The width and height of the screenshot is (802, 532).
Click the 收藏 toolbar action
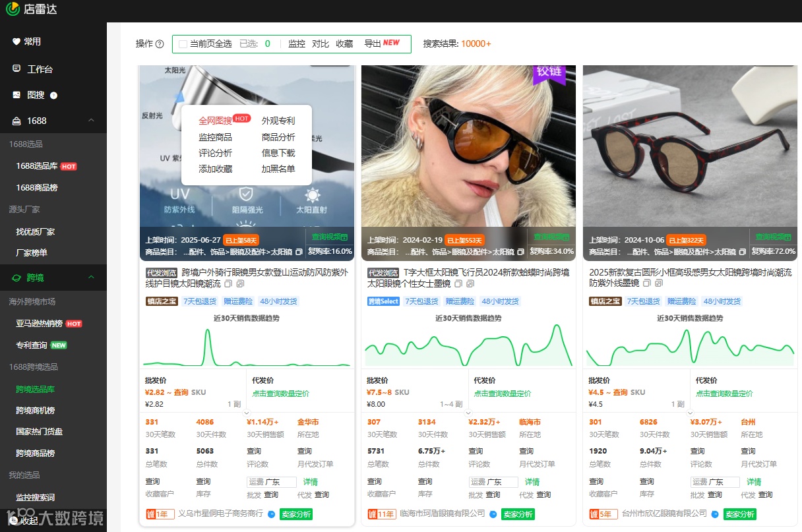(344, 44)
